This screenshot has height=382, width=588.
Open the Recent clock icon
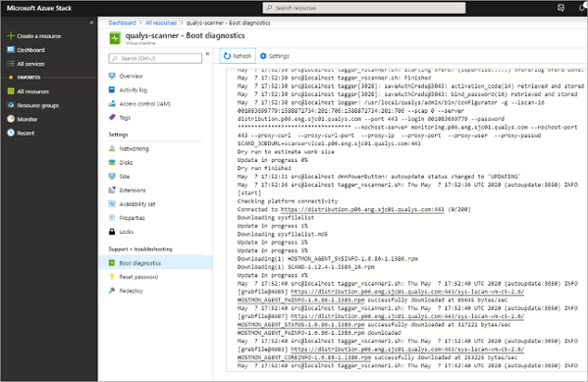pos(11,133)
